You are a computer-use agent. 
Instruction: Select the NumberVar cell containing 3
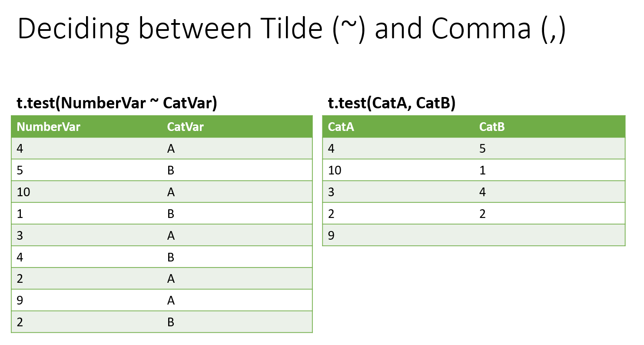pos(86,235)
